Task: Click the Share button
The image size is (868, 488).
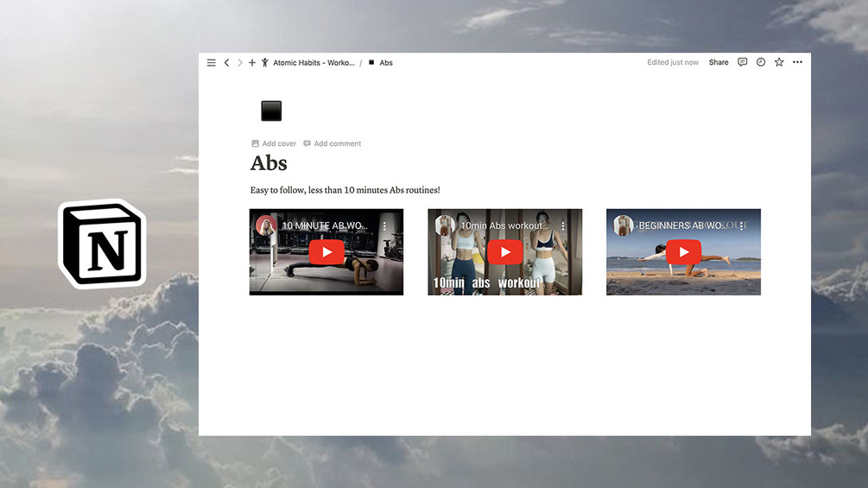Action: [x=719, y=62]
